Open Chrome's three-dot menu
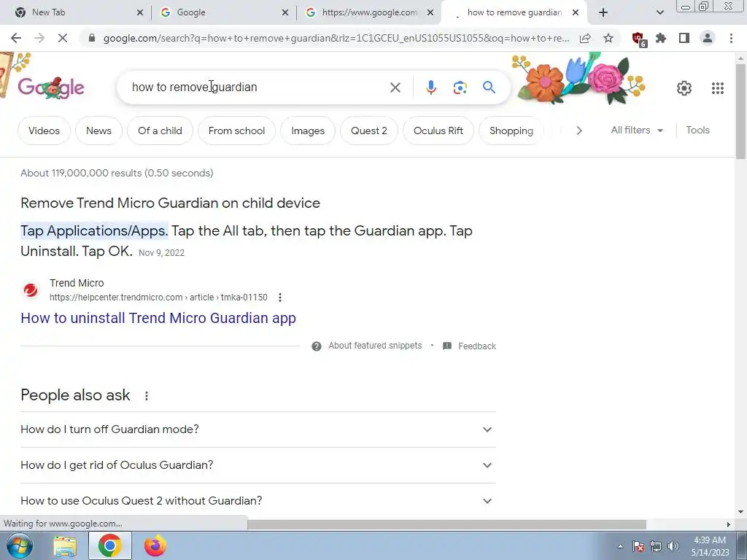Screen dimensions: 747x560 coord(731,38)
